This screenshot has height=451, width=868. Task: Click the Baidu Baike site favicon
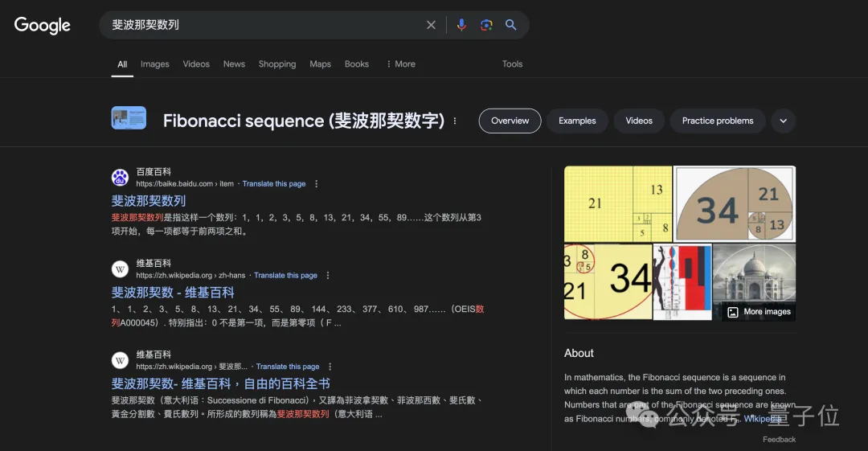[x=120, y=178]
